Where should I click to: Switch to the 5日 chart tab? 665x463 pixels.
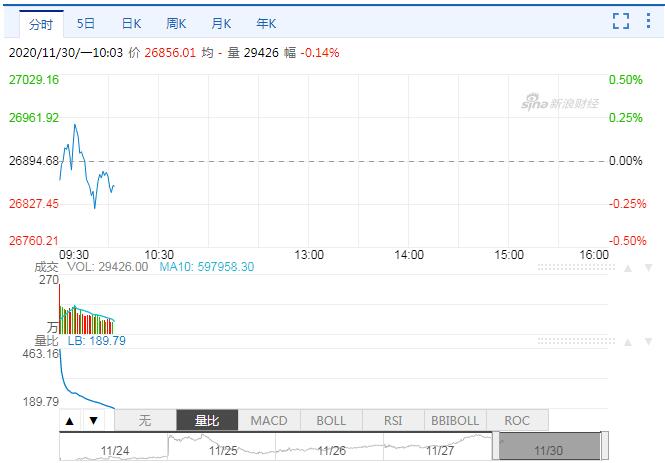[86, 23]
